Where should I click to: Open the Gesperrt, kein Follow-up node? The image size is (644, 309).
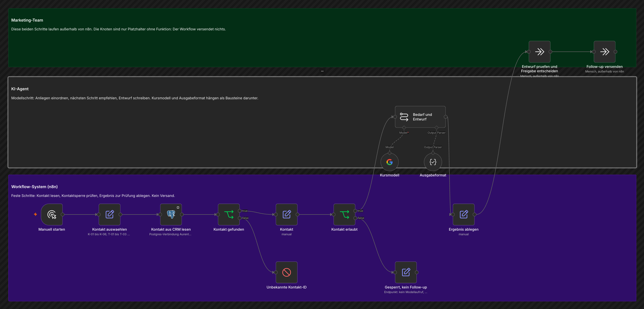click(406, 272)
